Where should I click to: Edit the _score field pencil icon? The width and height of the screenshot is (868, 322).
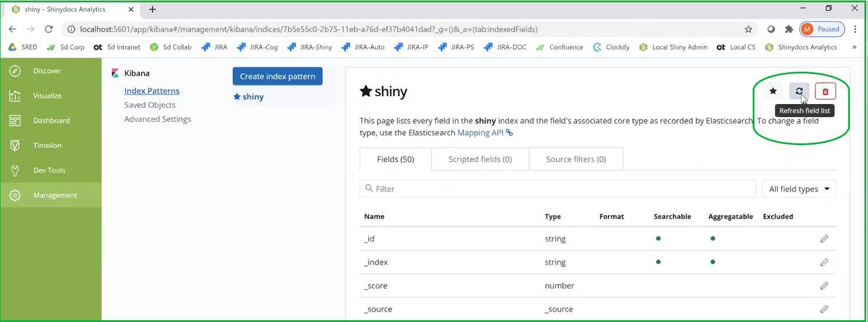[824, 286]
